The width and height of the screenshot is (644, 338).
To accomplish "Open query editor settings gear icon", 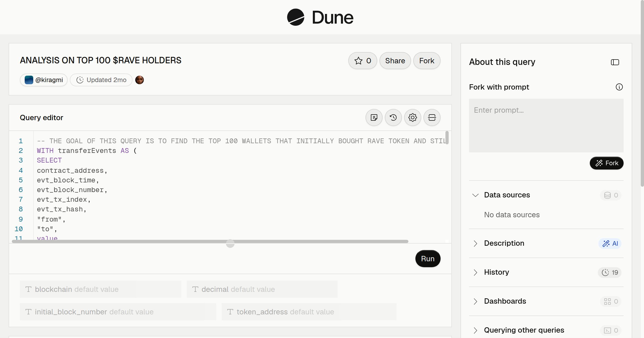I will (x=413, y=117).
